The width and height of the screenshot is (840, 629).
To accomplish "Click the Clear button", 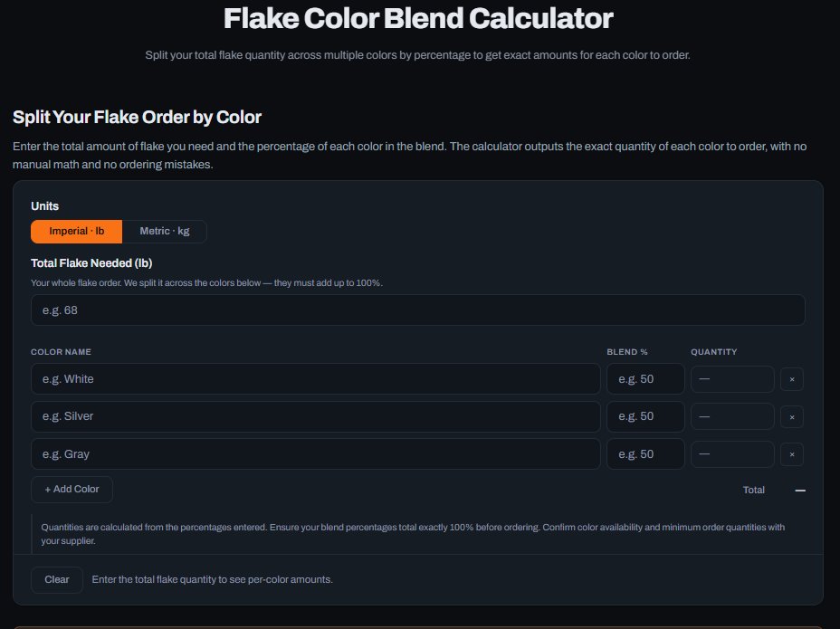I will pyautogui.click(x=57, y=580).
